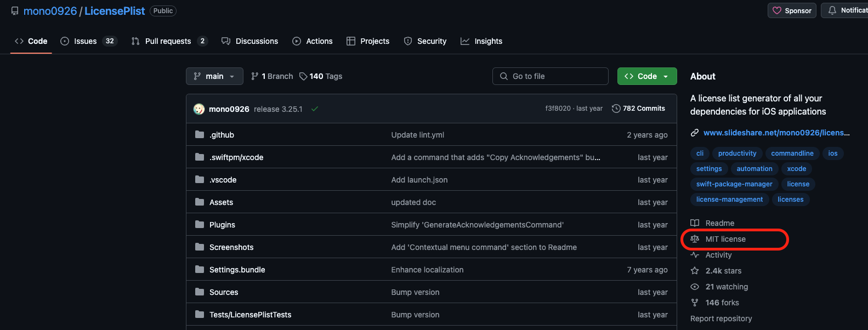Click the ios topic tag
This screenshot has width=868, height=330.
pos(833,153)
